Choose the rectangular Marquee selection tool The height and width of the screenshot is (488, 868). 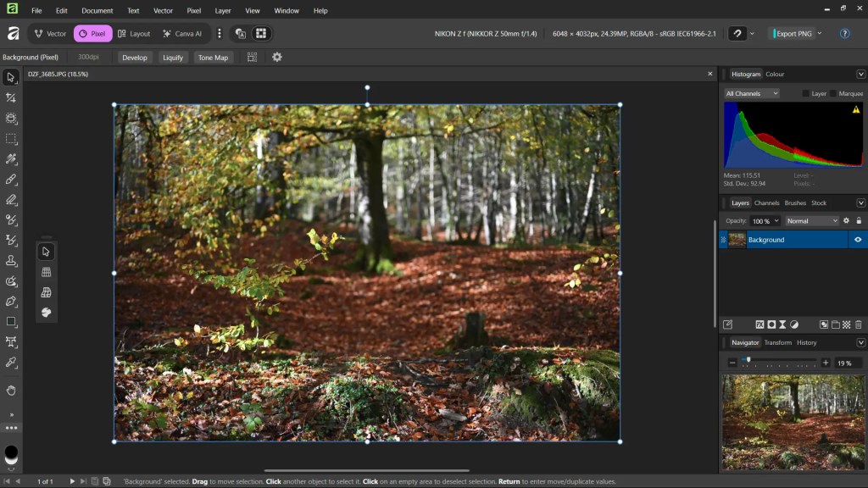click(11, 138)
